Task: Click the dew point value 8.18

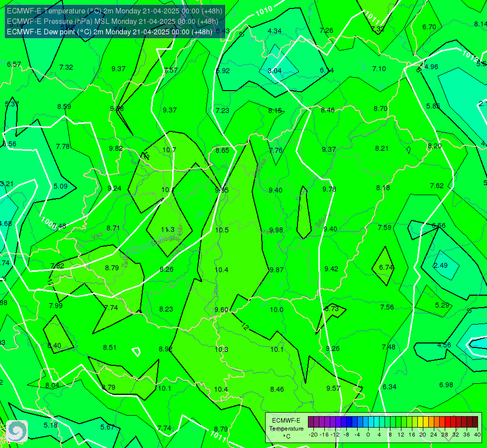Action: pyautogui.click(x=383, y=188)
